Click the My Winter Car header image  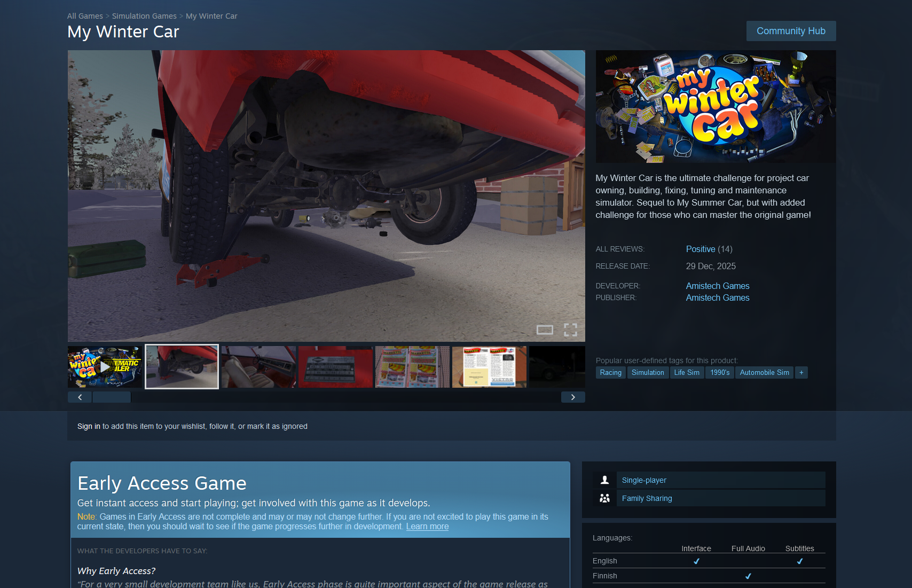coord(716,106)
